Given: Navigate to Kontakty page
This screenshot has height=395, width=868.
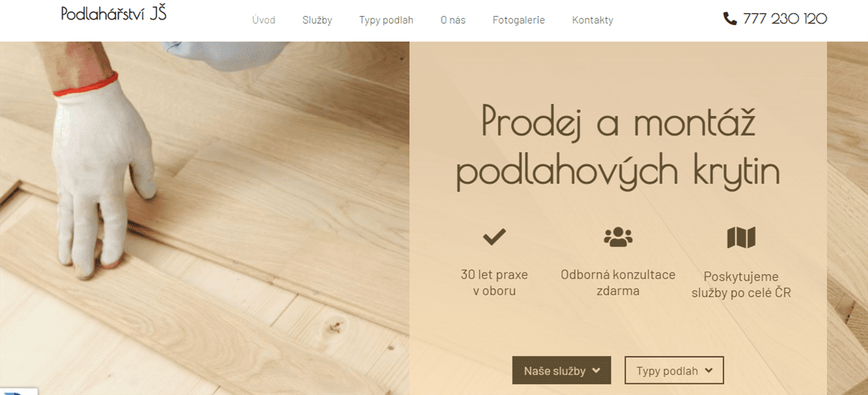Looking at the screenshot, I should tap(593, 20).
